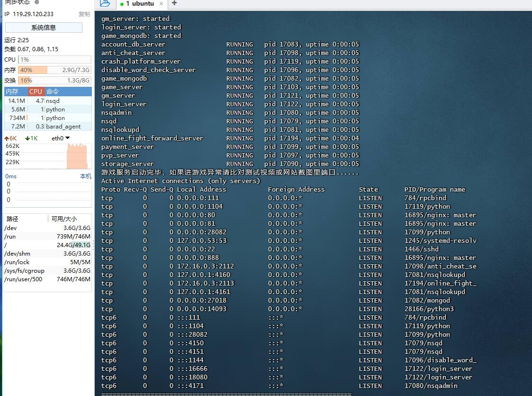The width and height of the screenshot is (532, 396).
Task: Click the 28166/python3 program entry
Action: click(x=429, y=309)
